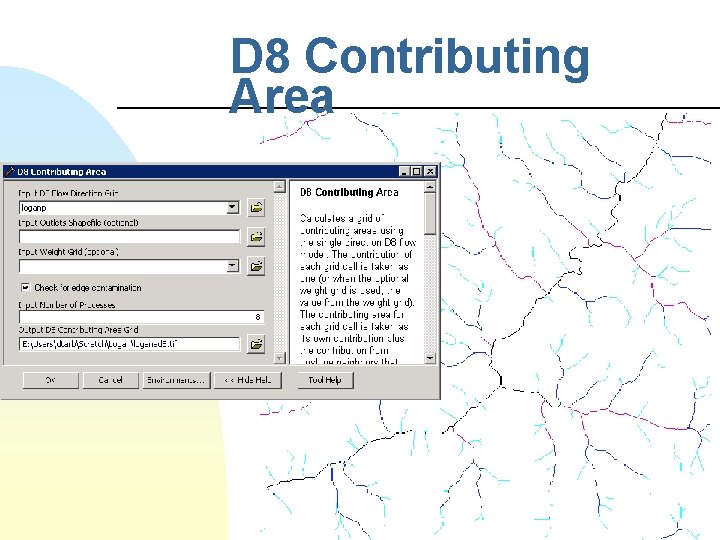Click the parameter pane scroll-down arrow

pyautogui.click(x=279, y=358)
